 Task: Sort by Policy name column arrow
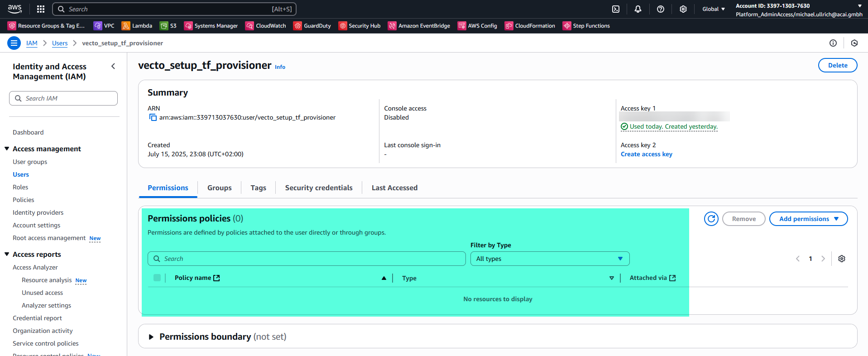point(384,278)
